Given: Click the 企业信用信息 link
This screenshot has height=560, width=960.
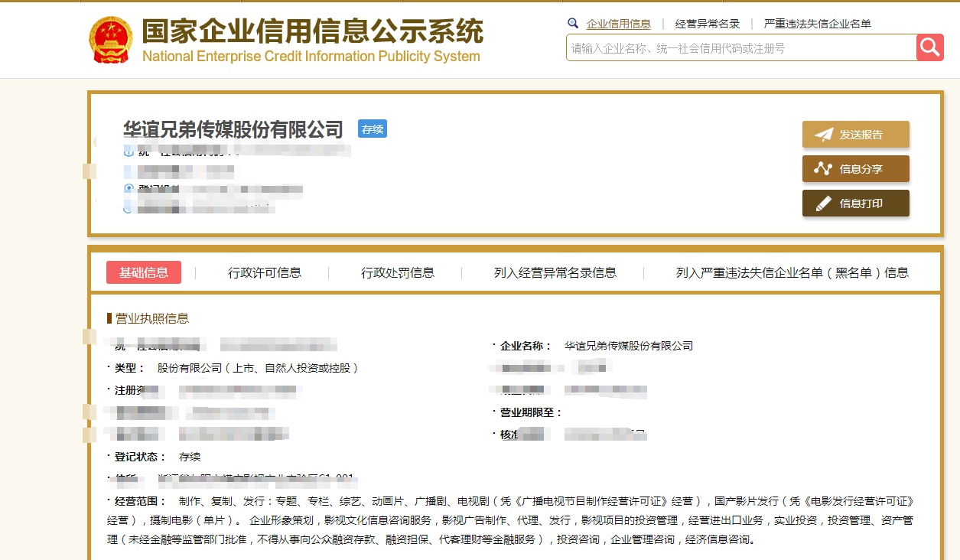Looking at the screenshot, I should coord(618,24).
